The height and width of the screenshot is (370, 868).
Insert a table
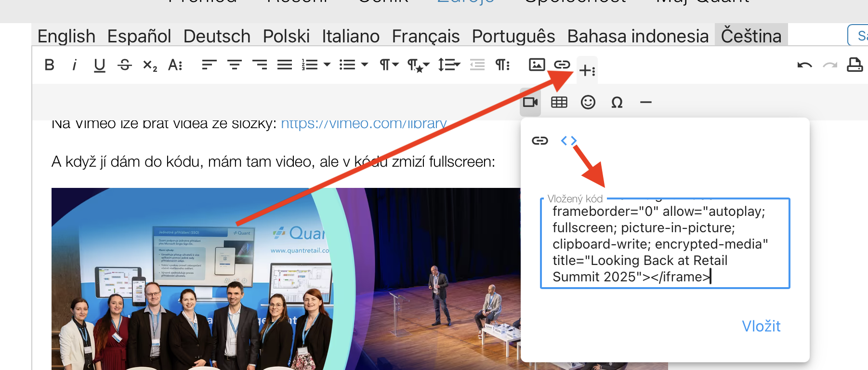[559, 102]
